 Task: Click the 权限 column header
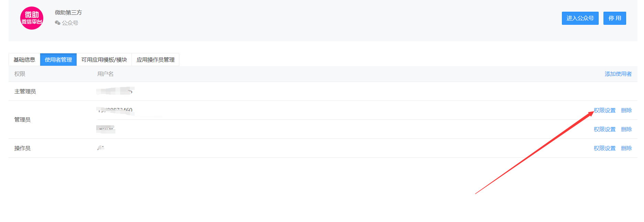(20, 74)
